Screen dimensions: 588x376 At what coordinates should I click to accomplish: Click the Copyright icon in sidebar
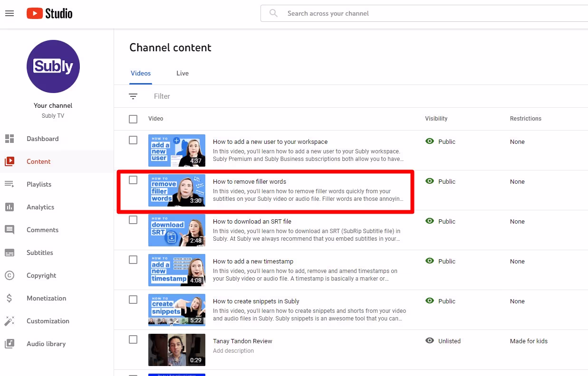[10, 275]
